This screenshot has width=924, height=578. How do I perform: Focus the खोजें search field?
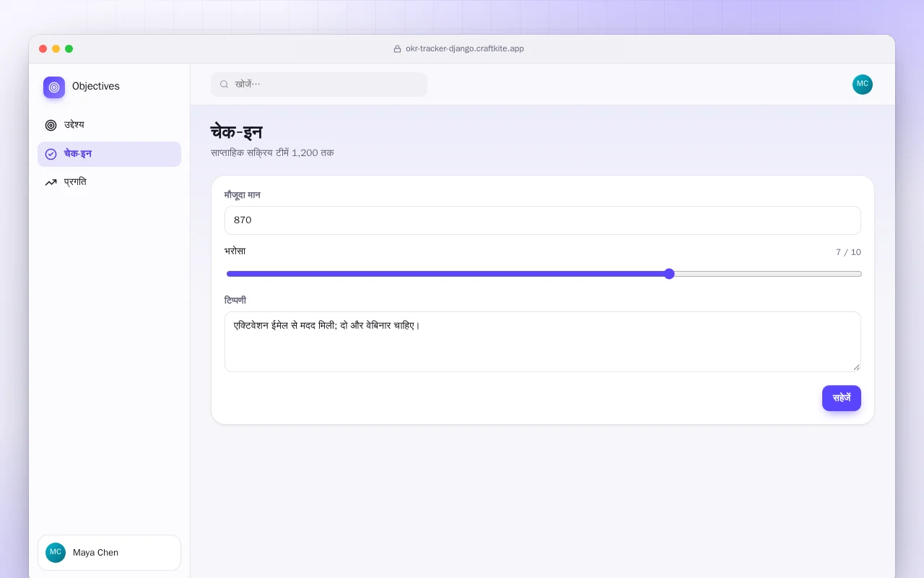coord(319,85)
